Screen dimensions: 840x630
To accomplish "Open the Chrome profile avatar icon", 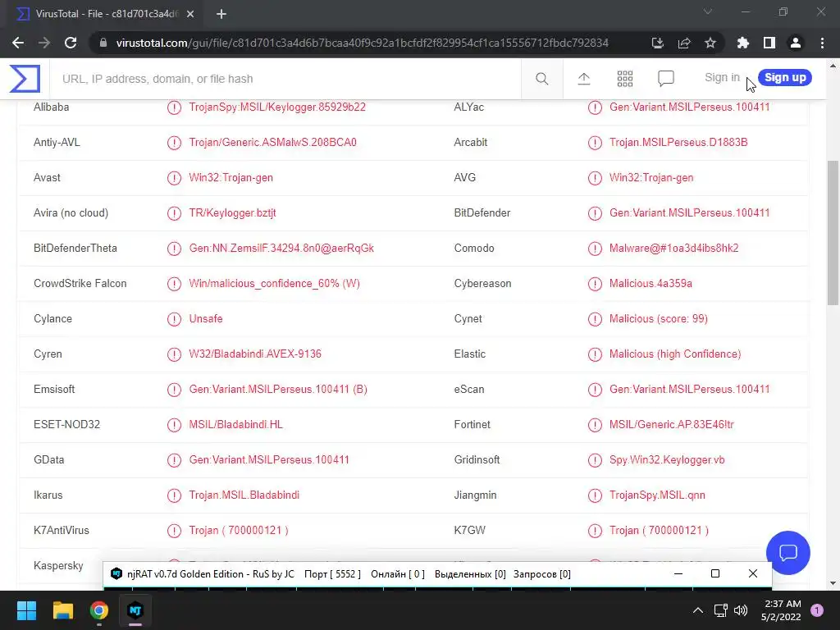I will click(x=796, y=43).
